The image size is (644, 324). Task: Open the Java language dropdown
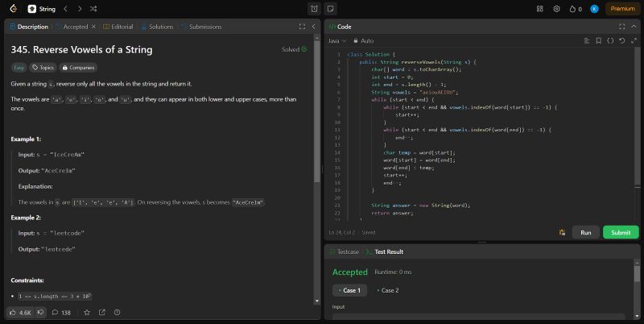(338, 40)
